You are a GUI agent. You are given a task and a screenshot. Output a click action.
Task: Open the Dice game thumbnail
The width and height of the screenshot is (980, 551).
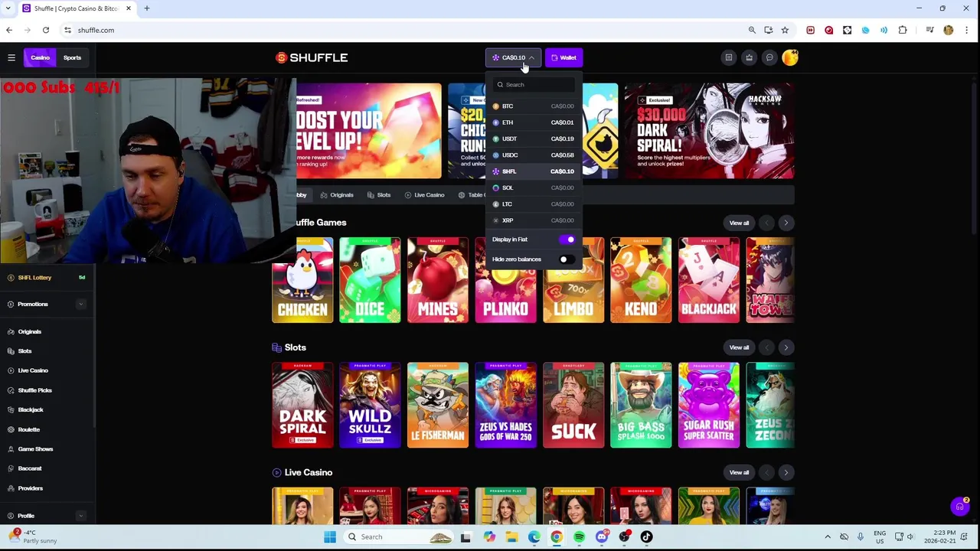click(370, 280)
